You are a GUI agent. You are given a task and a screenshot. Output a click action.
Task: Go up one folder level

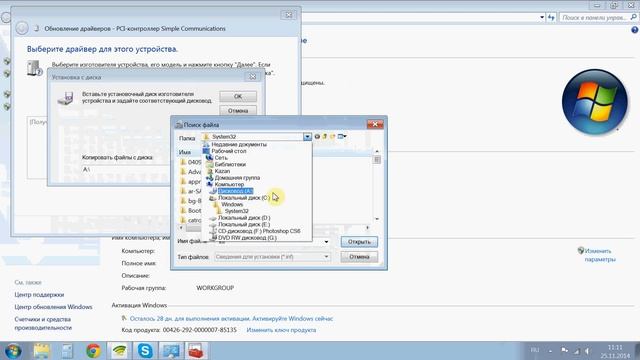tap(325, 137)
